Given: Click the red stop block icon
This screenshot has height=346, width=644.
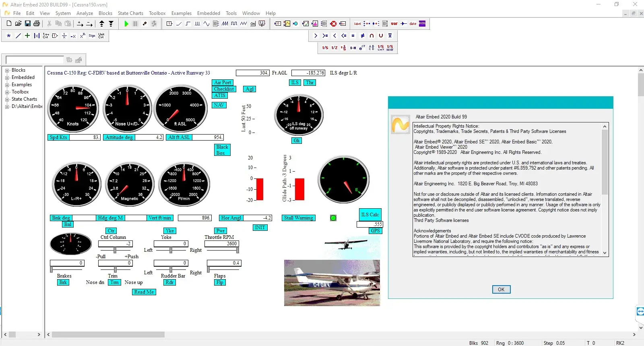Looking at the screenshot, I should 333,24.
